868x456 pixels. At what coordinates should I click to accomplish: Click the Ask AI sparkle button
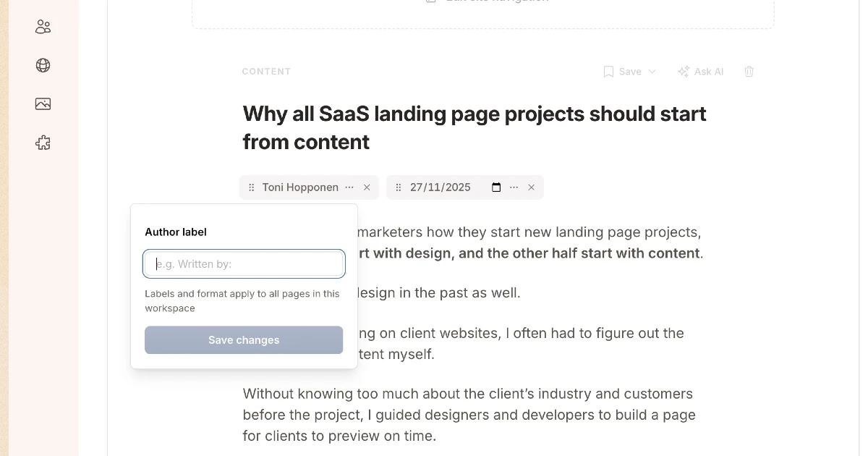pos(700,72)
